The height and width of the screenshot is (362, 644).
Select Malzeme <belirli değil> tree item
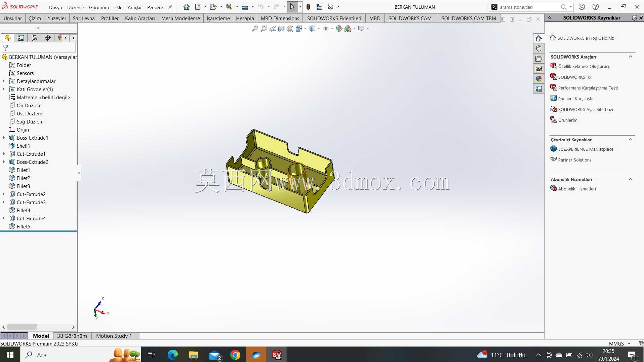43,97
